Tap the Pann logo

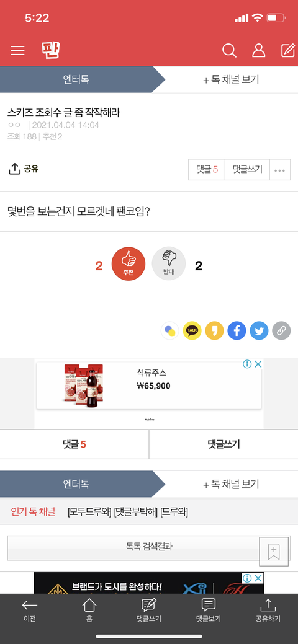tap(51, 50)
